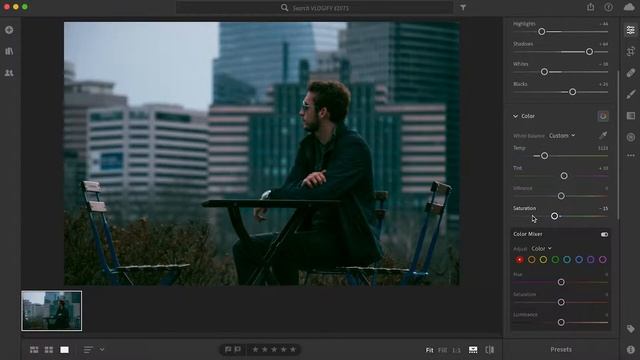
Task: Click Fill zoom option
Action: 442,350
